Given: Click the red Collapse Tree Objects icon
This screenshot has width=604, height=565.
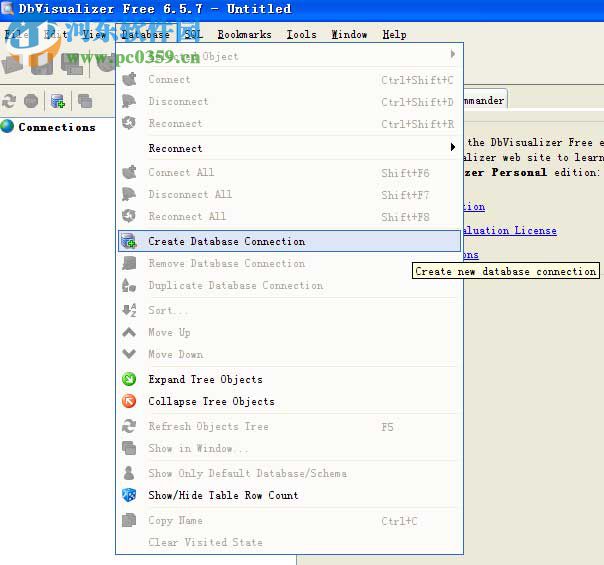Looking at the screenshot, I should [x=129, y=401].
